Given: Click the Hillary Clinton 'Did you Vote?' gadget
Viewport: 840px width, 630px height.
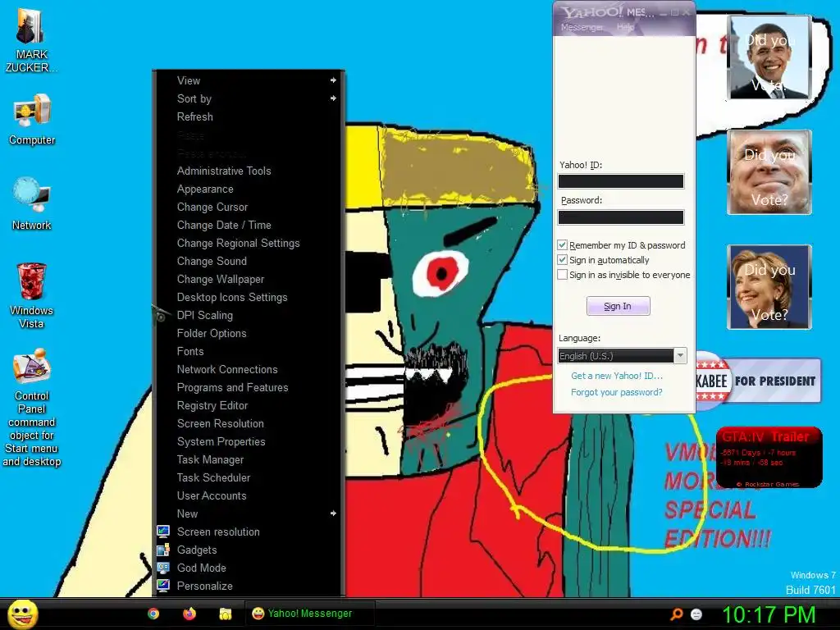Looking at the screenshot, I should pyautogui.click(x=769, y=287).
